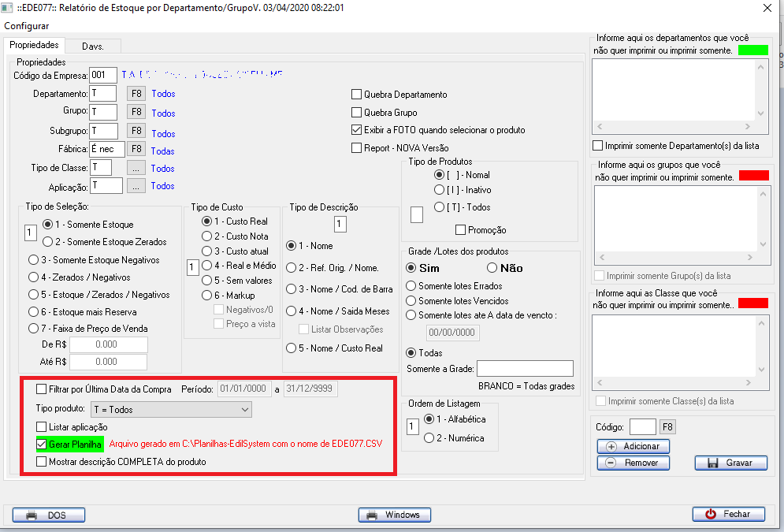Click F8 lookup next to Fábrica
This screenshot has height=532, width=784.
click(136, 148)
